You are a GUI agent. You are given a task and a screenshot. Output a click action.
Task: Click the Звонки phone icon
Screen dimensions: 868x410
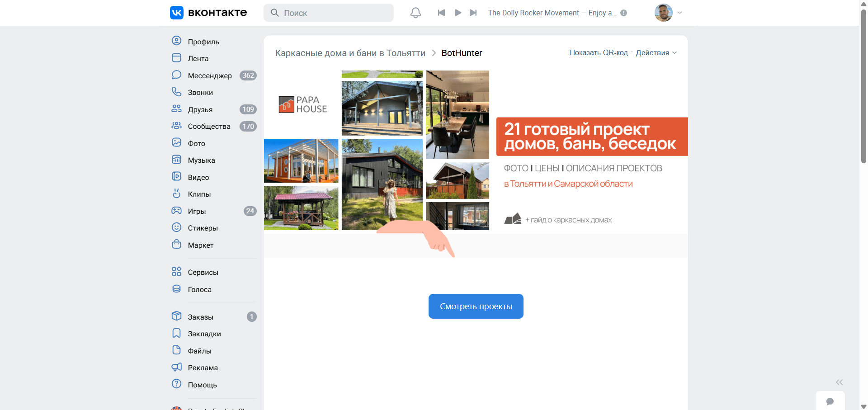click(x=176, y=92)
